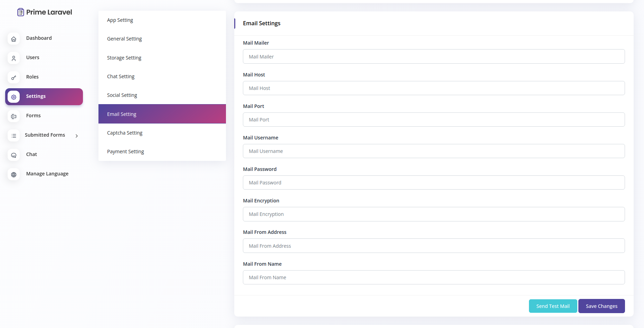Navigate to Payment Setting
This screenshot has width=644, height=328.
click(125, 151)
